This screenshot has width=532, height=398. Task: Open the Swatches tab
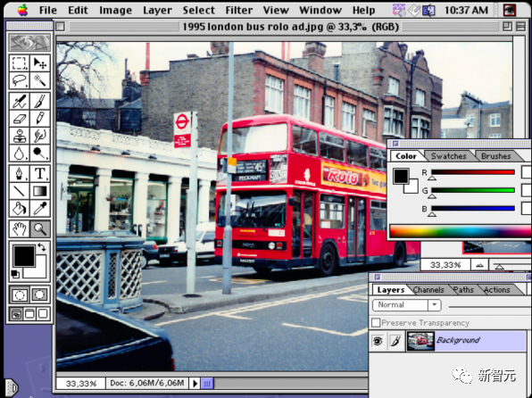click(x=448, y=156)
